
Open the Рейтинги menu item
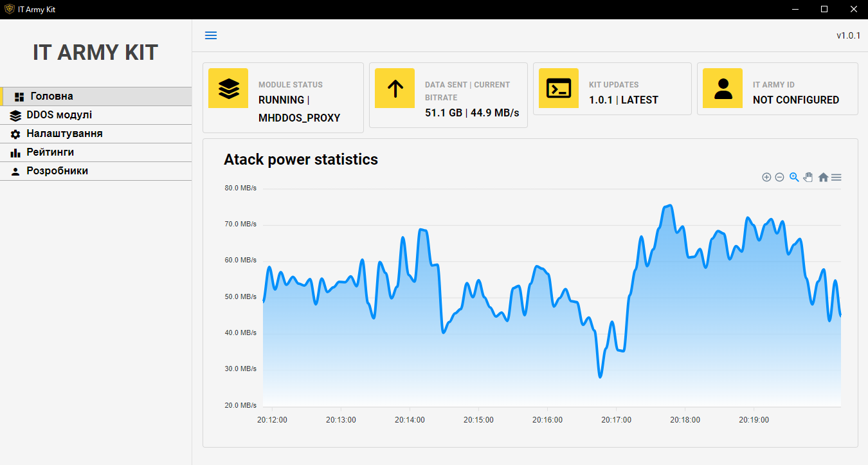click(51, 152)
